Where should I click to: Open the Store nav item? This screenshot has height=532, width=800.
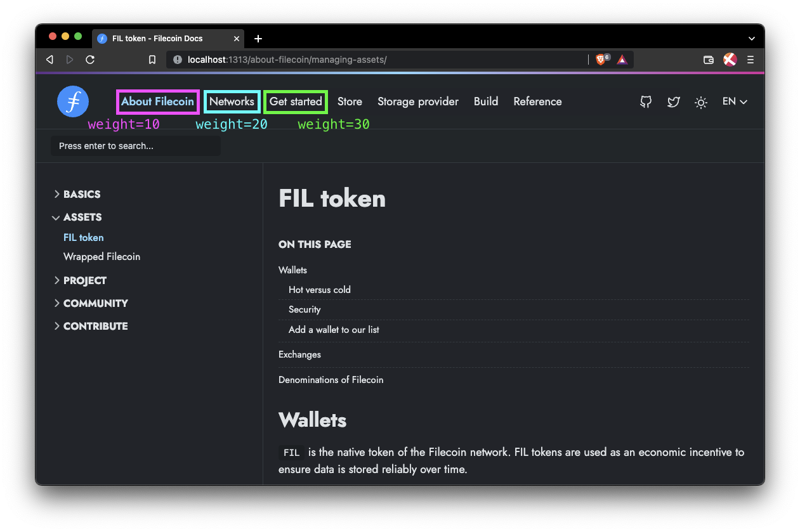(350, 101)
